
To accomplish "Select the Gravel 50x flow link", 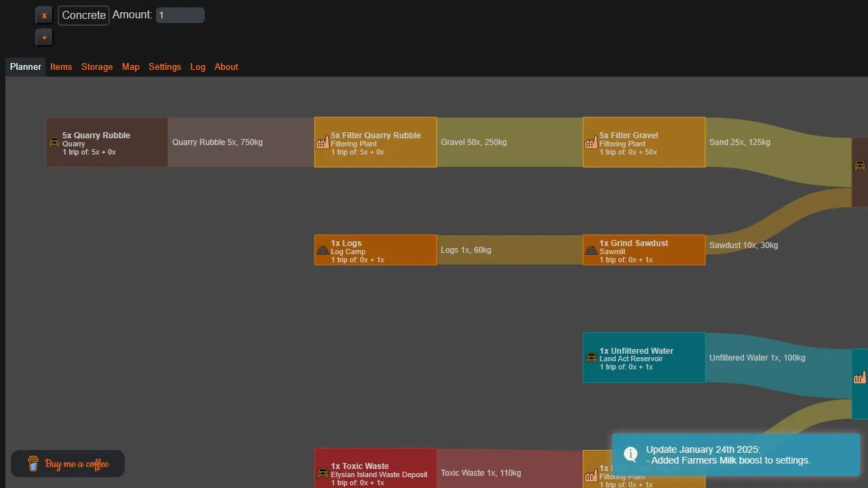I will pyautogui.click(x=509, y=142).
